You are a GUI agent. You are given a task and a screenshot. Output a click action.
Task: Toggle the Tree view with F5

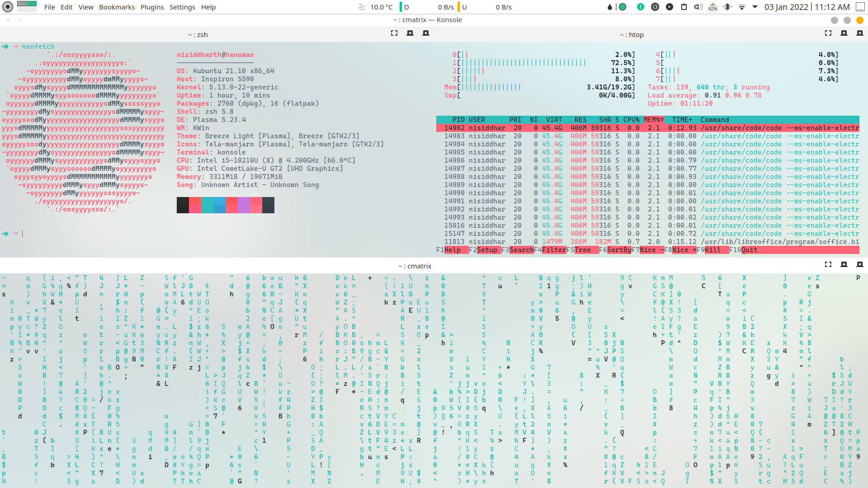tap(582, 250)
